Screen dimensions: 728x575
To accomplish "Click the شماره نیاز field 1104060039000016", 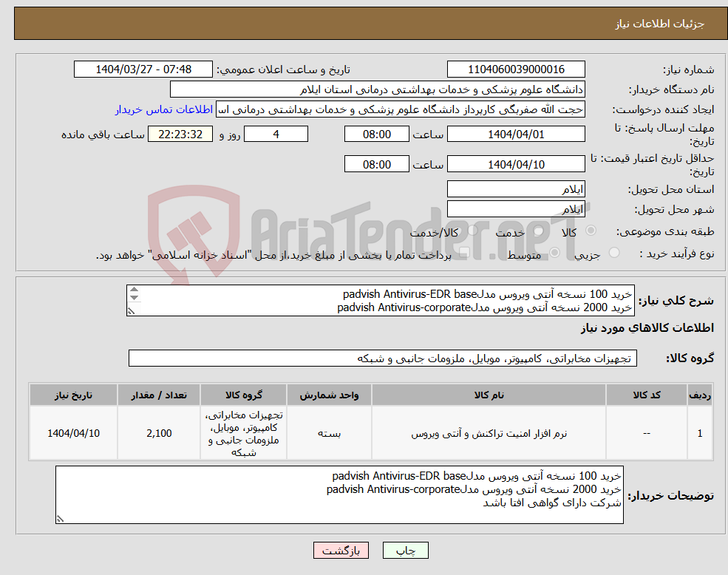I will pos(516,69).
